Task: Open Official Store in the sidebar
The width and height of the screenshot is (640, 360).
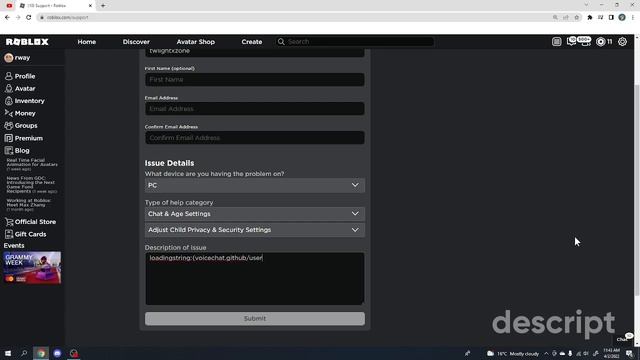Action: (x=30, y=222)
